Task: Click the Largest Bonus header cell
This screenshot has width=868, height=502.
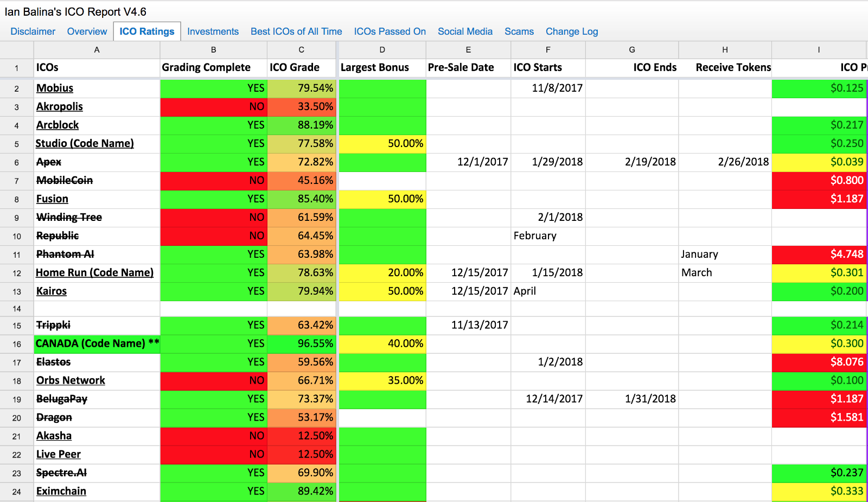Action: 382,68
